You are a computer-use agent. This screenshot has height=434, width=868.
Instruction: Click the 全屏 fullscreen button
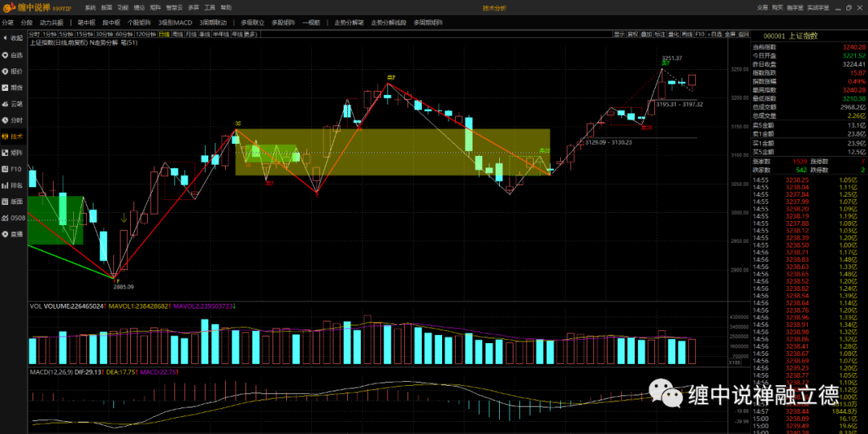pyautogui.click(x=730, y=35)
